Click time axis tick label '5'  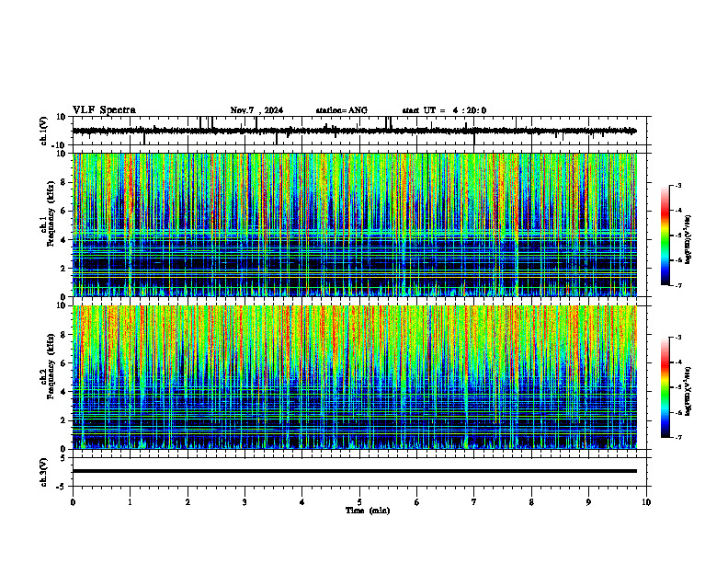359,502
